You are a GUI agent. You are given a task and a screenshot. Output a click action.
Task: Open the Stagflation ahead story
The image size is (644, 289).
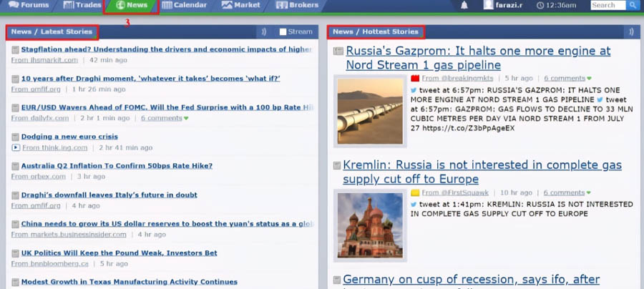click(166, 49)
